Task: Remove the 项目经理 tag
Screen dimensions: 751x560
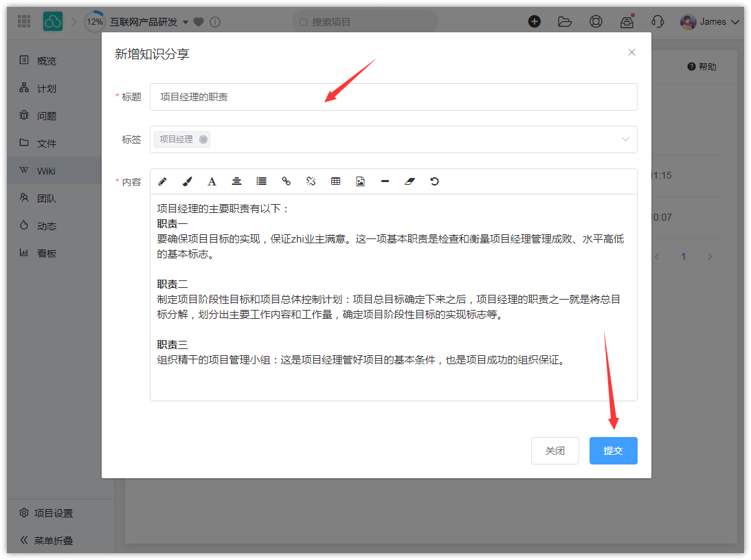Action: pyautogui.click(x=203, y=139)
